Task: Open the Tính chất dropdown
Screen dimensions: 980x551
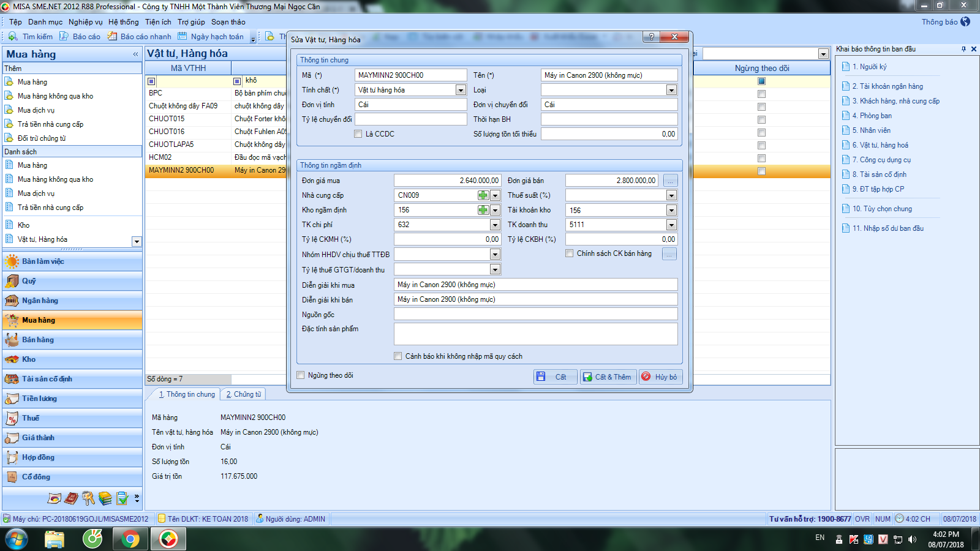Action: click(x=461, y=90)
